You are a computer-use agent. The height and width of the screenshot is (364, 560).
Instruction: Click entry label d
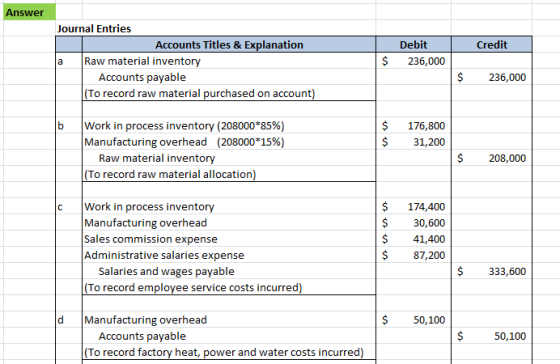coord(60,320)
